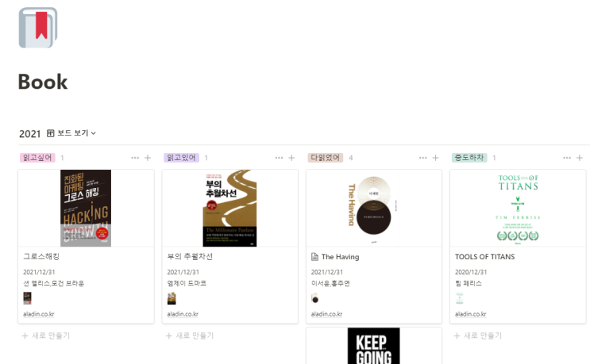Click 새로 만들기 under the 읽고싶어 column
The width and height of the screenshot is (590, 364).
click(x=46, y=335)
